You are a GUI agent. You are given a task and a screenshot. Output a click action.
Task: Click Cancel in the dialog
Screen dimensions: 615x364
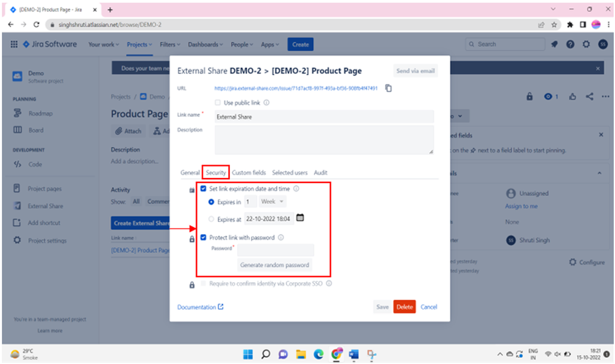click(x=429, y=307)
